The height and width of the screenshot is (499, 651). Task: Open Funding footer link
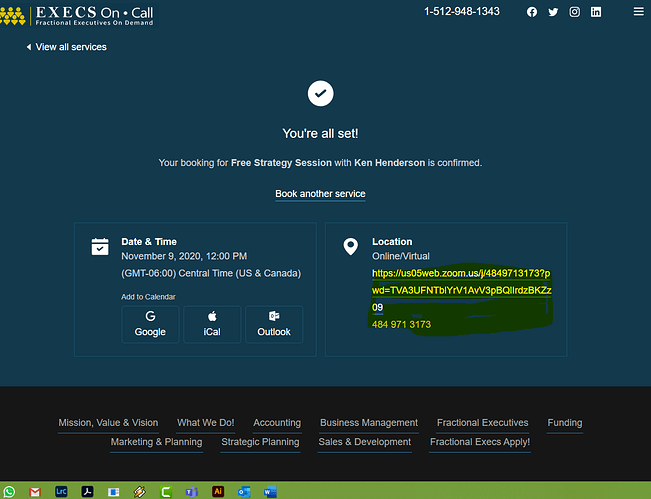565,423
